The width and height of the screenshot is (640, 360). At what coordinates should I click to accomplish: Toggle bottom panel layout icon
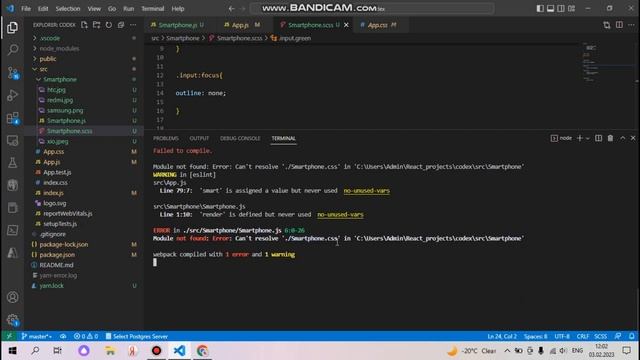[x=551, y=9]
